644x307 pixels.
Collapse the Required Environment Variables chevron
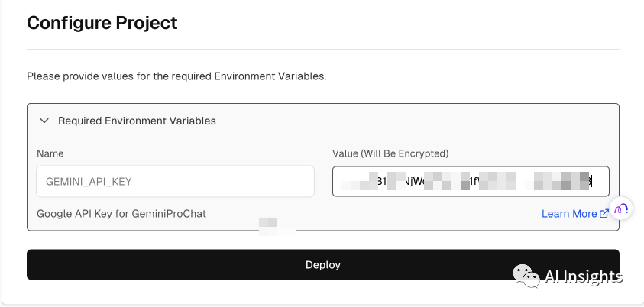pos(44,121)
